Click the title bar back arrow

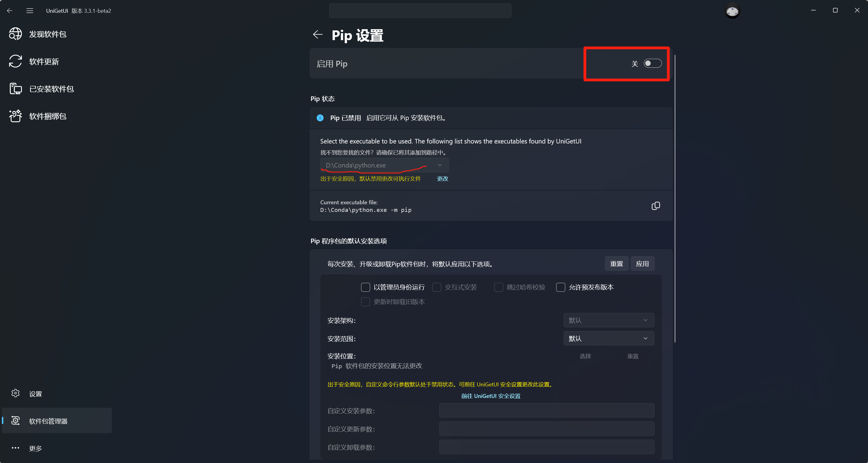point(10,11)
